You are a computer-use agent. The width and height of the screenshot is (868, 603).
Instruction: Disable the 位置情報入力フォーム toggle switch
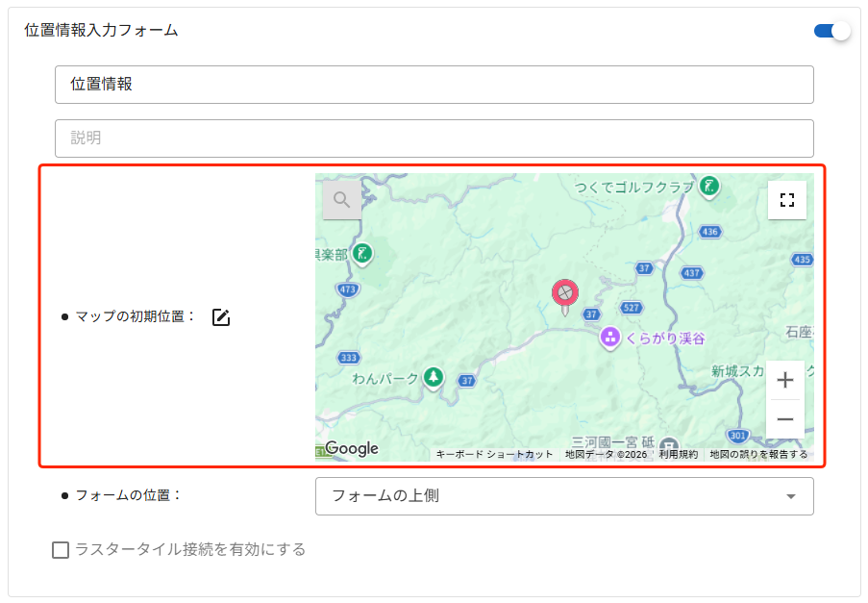[831, 31]
